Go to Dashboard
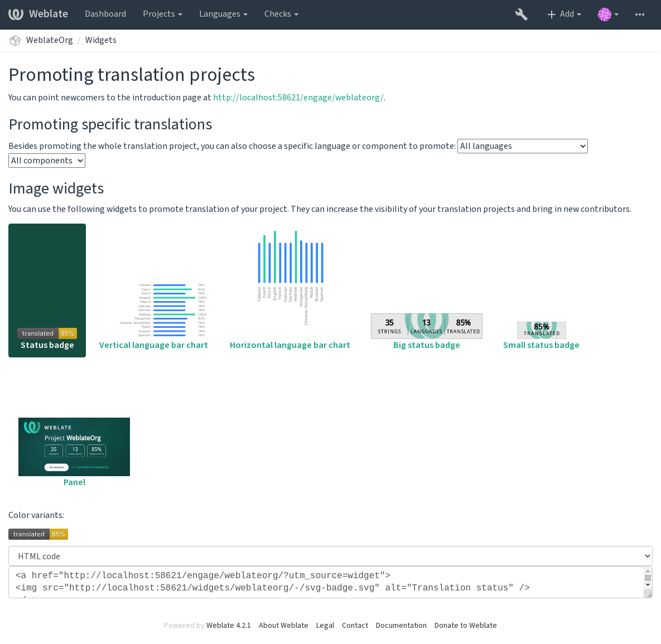The width and height of the screenshot is (661, 644). pos(105,14)
